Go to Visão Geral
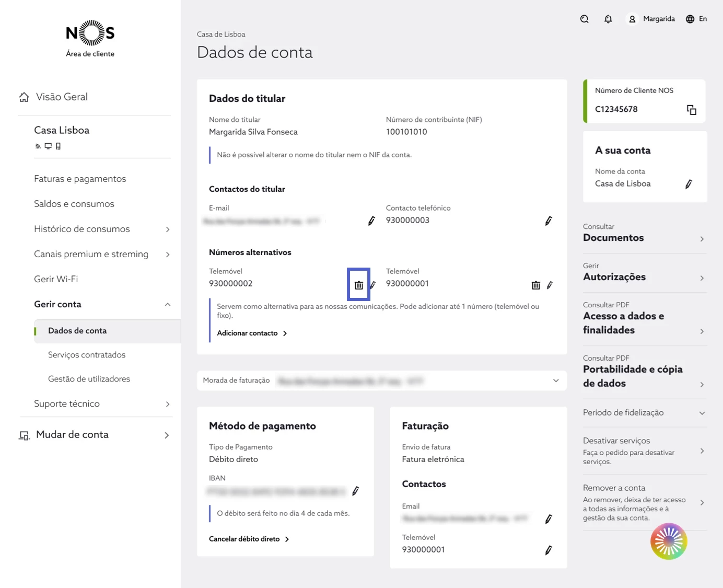723x588 pixels. 62,97
